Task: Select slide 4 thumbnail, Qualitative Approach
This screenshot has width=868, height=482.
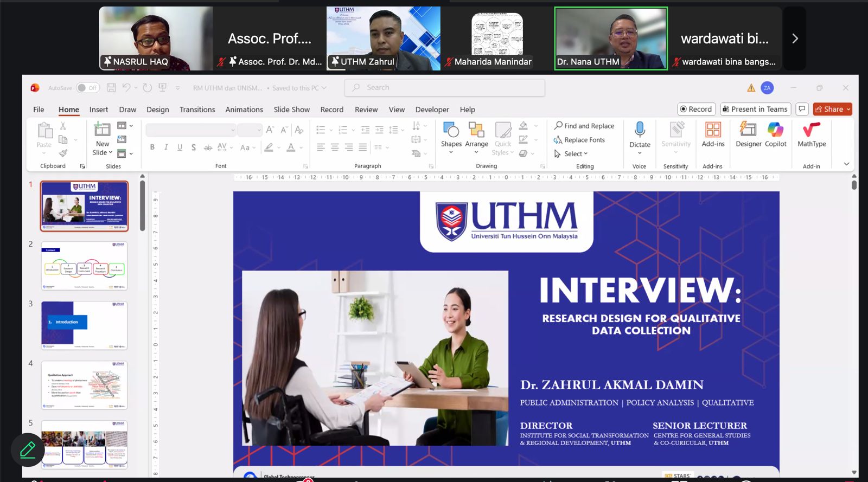Action: (84, 385)
